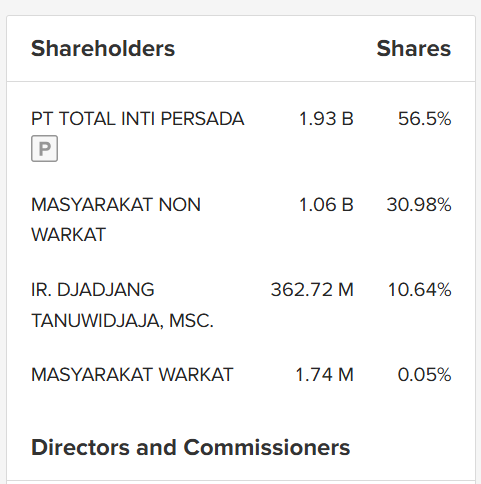Click the 0.05% ownership value

[x=424, y=374]
